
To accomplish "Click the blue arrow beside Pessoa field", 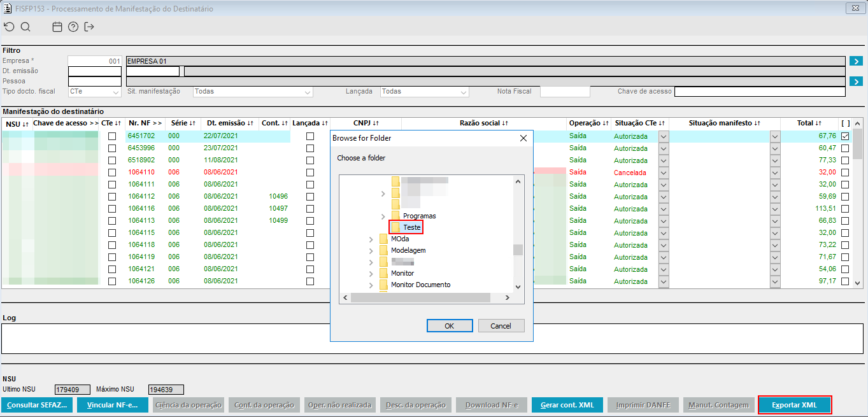I will 855,81.
